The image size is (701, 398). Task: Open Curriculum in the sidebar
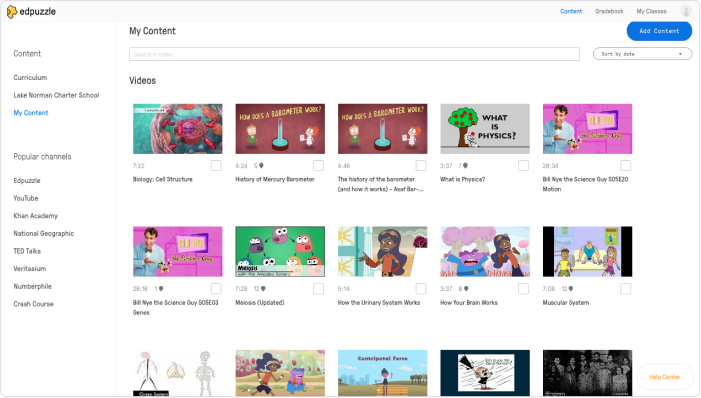[x=30, y=77]
